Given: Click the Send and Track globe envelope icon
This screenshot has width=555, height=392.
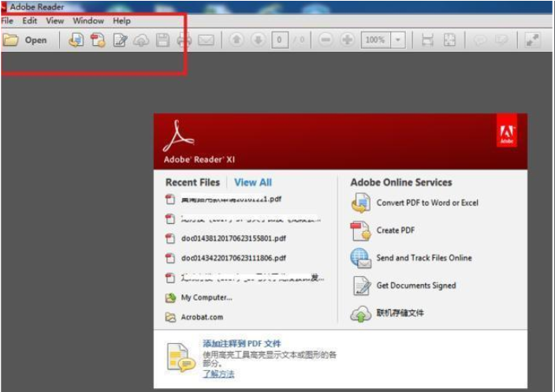Looking at the screenshot, I should pyautogui.click(x=361, y=258).
